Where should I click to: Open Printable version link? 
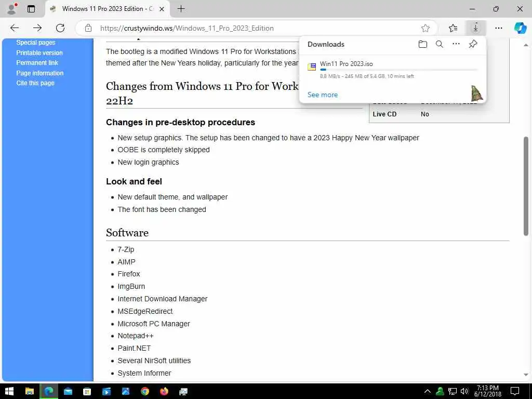(x=39, y=53)
